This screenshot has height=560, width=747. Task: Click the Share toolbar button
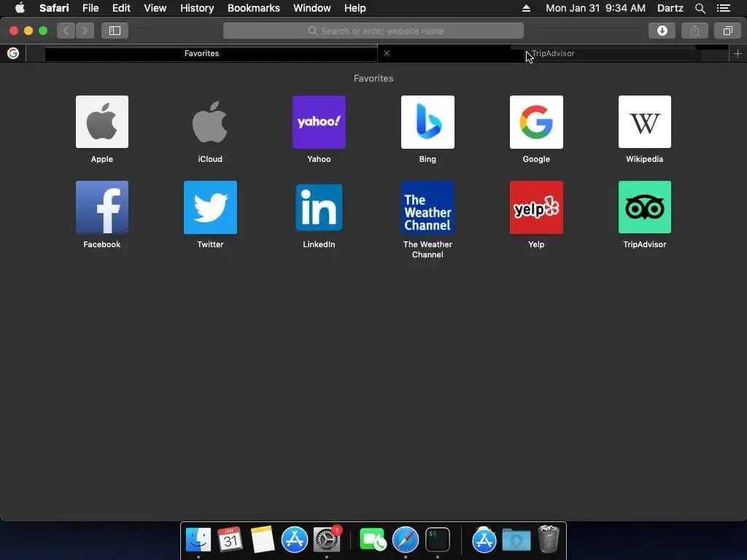tap(694, 31)
